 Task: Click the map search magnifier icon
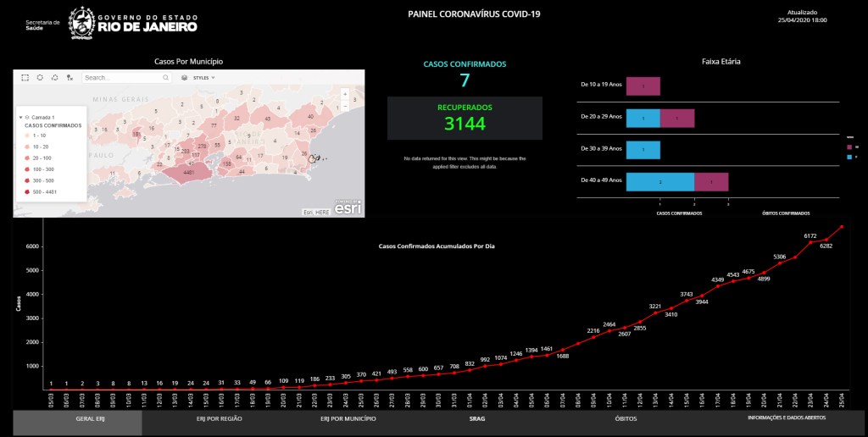166,77
